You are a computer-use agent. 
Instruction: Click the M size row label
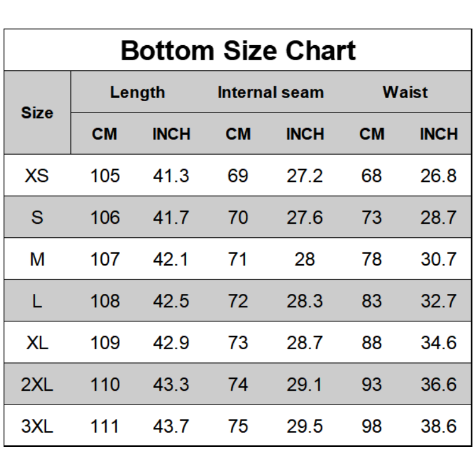pos(37,259)
